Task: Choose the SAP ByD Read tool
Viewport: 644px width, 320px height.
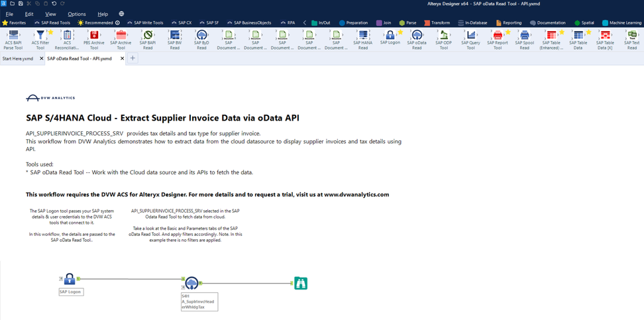Action: point(201,35)
